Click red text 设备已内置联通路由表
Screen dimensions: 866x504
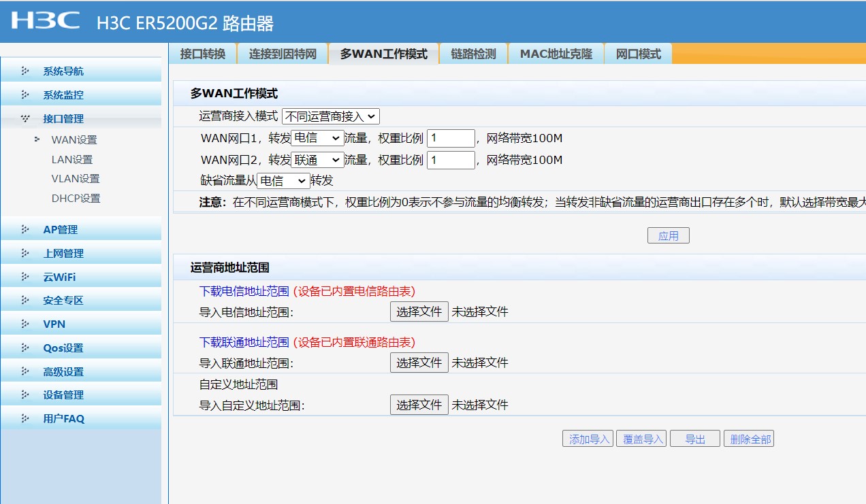(354, 341)
